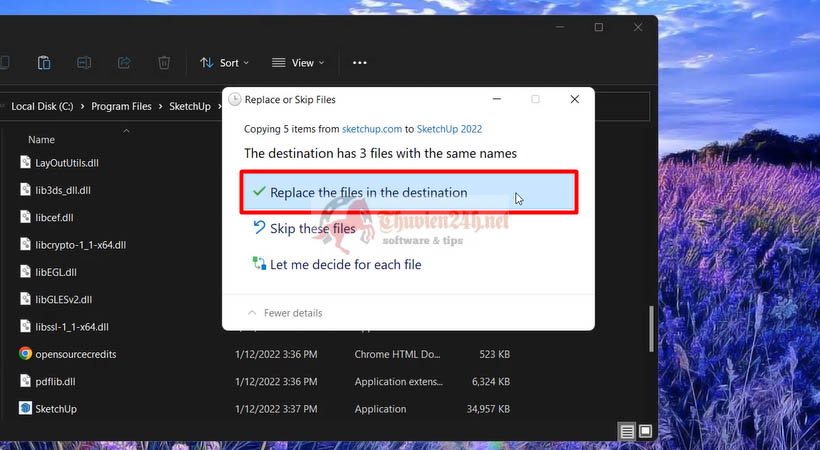This screenshot has width=820, height=450.
Task: Click file icon beside pdflib.dll
Action: pyautogui.click(x=25, y=381)
